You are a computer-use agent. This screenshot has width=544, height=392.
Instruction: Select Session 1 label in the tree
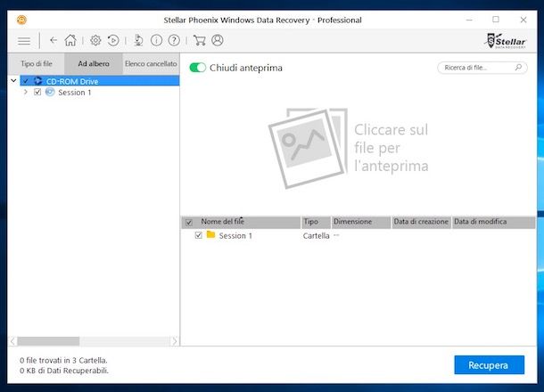[x=75, y=92]
